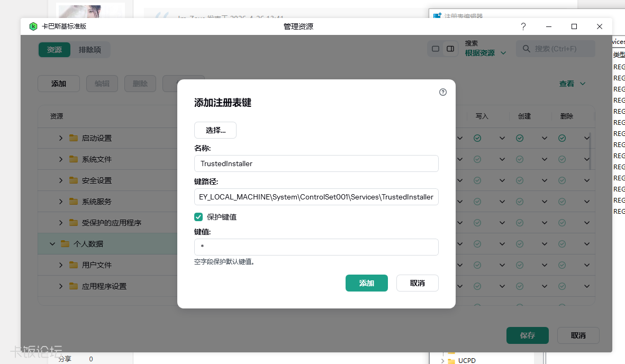The image size is (625, 364).
Task: Click the registry editor app icon
Action: (x=437, y=16)
